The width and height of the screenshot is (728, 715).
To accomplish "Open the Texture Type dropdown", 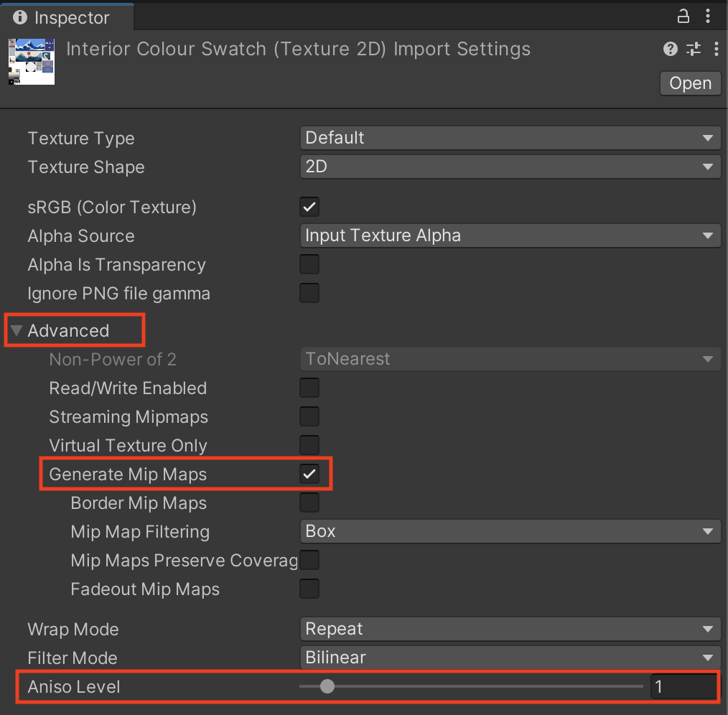I will click(510, 138).
